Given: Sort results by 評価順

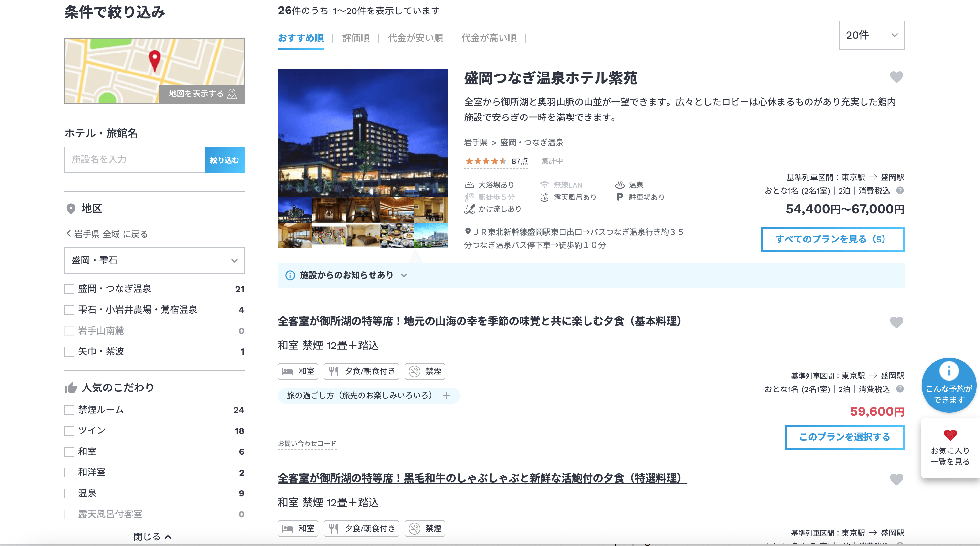Looking at the screenshot, I should tap(355, 38).
